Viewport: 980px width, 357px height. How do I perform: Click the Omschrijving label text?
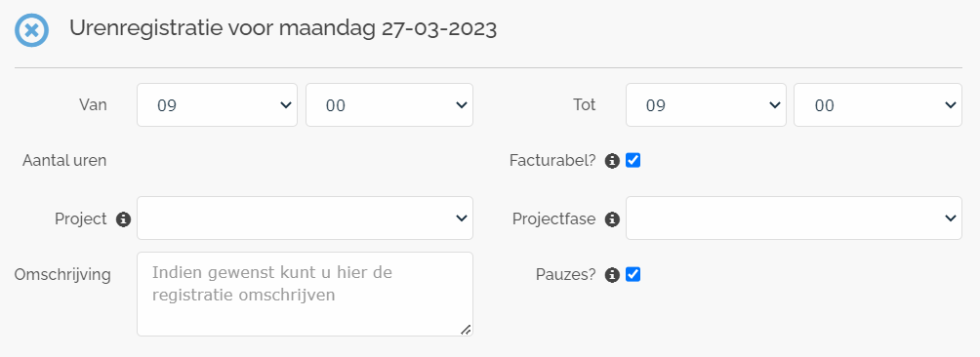coord(62,275)
